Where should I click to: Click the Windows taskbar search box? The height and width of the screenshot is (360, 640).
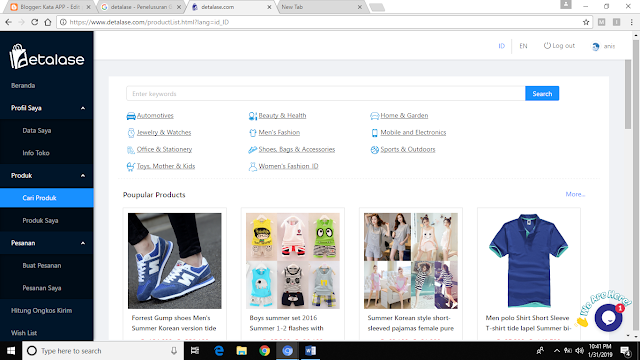[102, 351]
